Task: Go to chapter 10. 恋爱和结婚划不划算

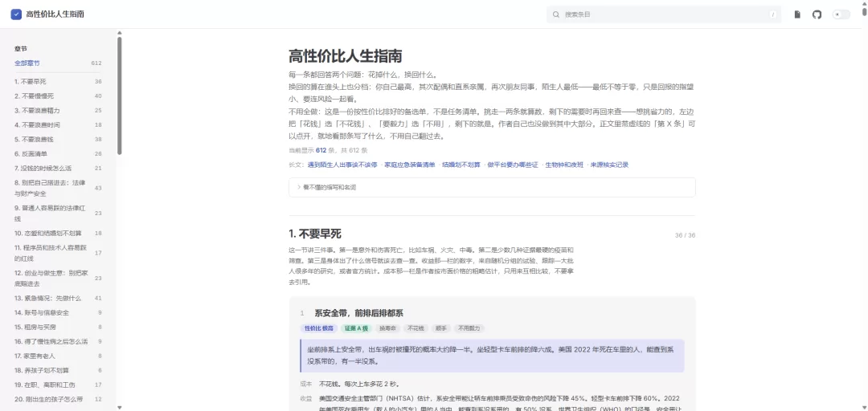Action: (58, 233)
